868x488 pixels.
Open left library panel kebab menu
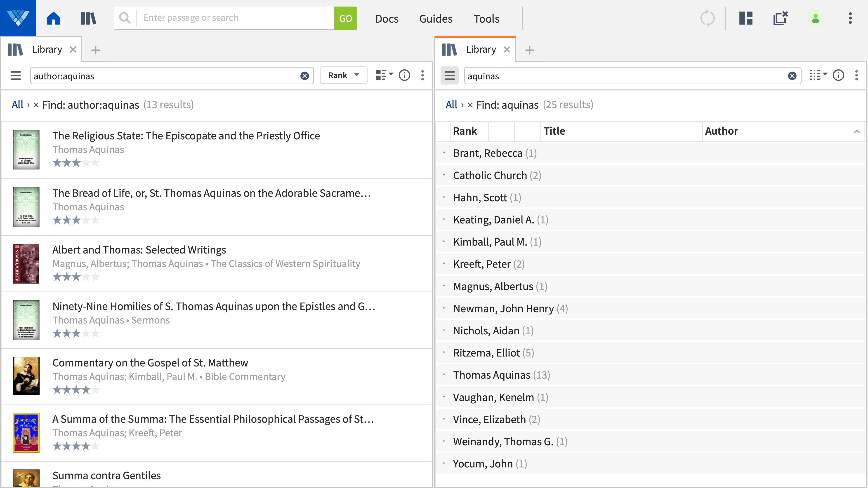click(422, 75)
